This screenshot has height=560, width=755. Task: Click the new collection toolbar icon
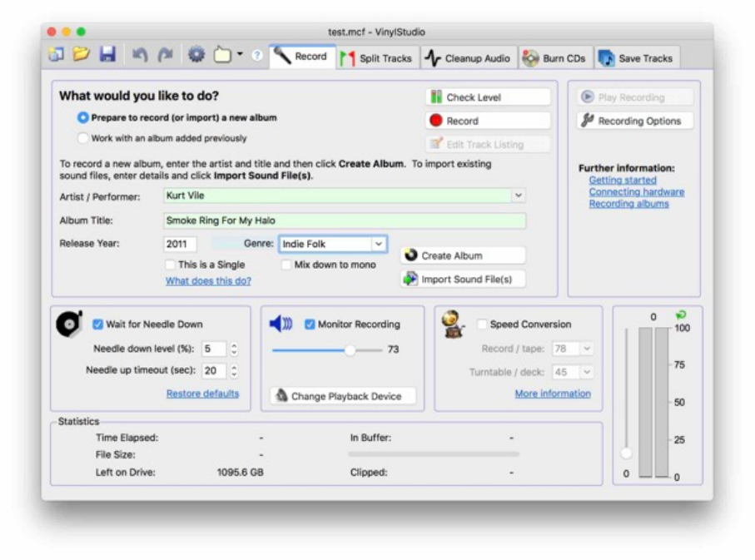click(56, 54)
